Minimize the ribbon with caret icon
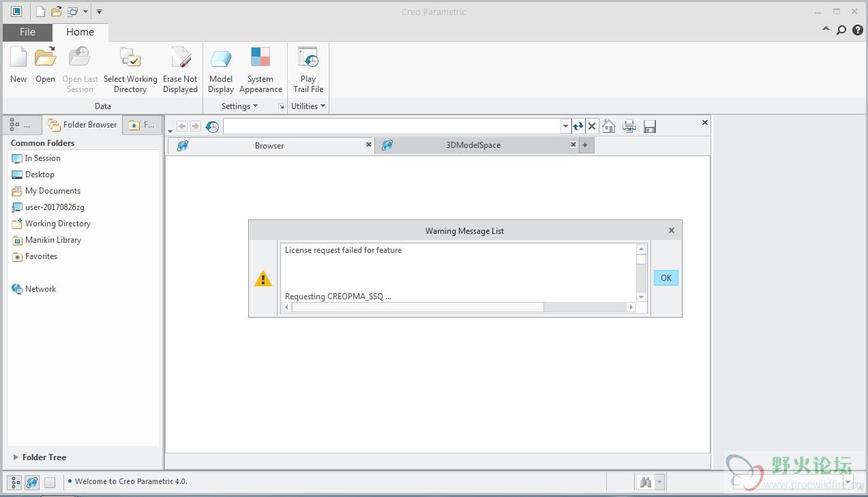868x497 pixels. point(826,29)
